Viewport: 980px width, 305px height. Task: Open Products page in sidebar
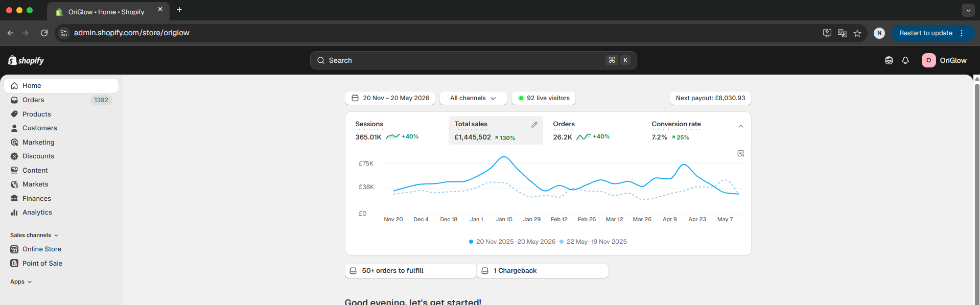[61, 114]
